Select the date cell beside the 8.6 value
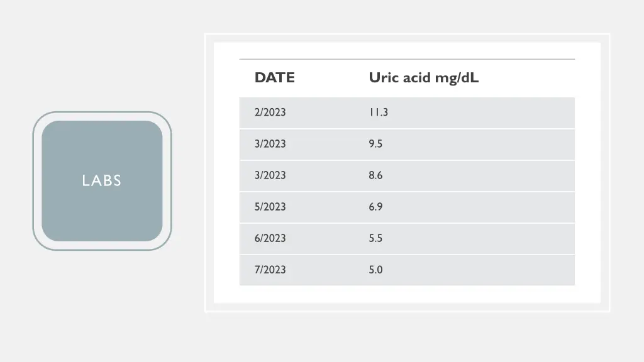The image size is (644, 362). point(270,175)
